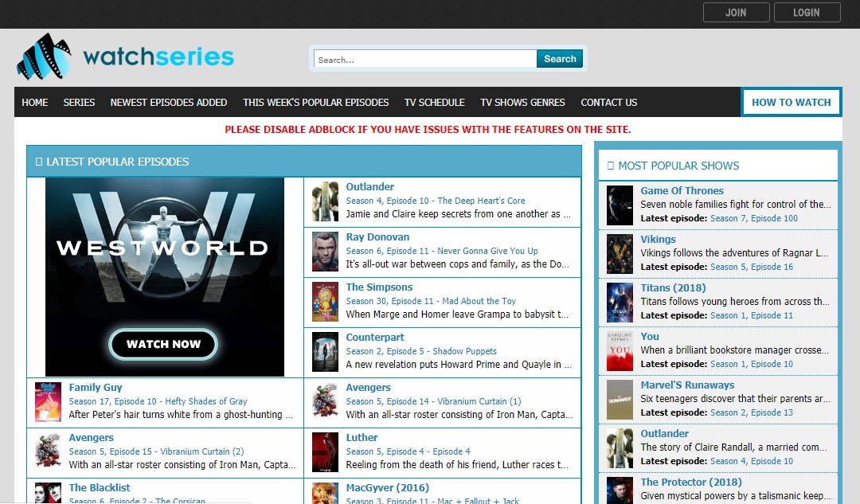The height and width of the screenshot is (504, 860).
Task: Open the Game Of Thrones poster thumbnail
Action: point(620,205)
